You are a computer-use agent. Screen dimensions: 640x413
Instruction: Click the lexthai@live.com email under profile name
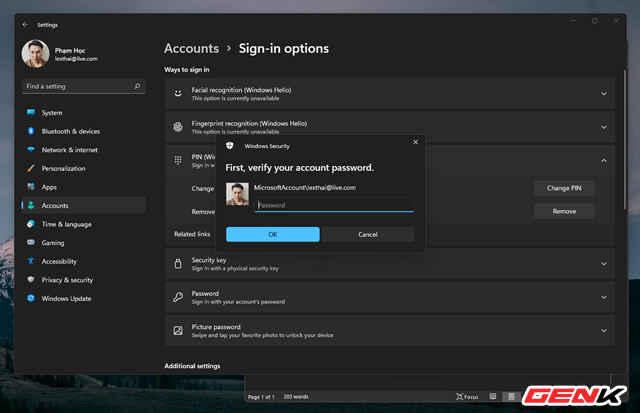[x=76, y=59]
